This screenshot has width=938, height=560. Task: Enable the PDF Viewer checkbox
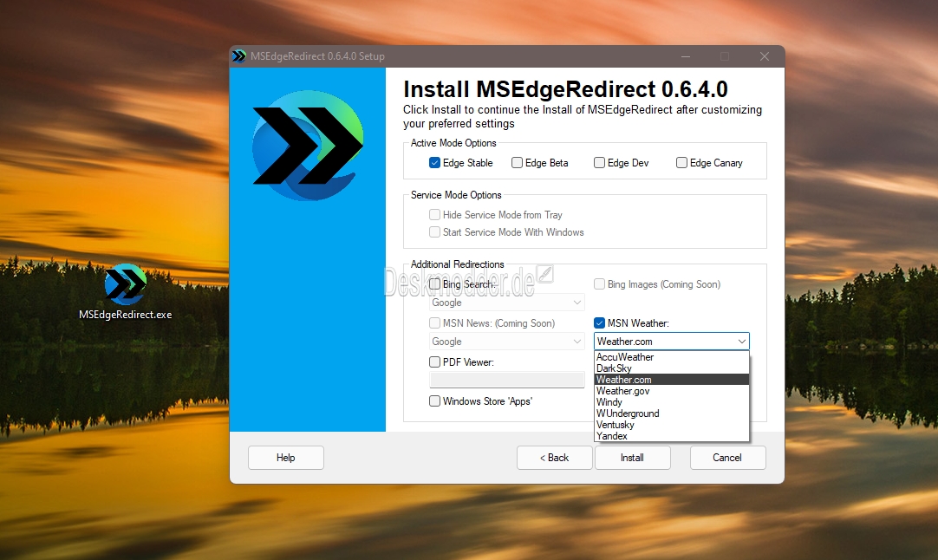pos(435,362)
